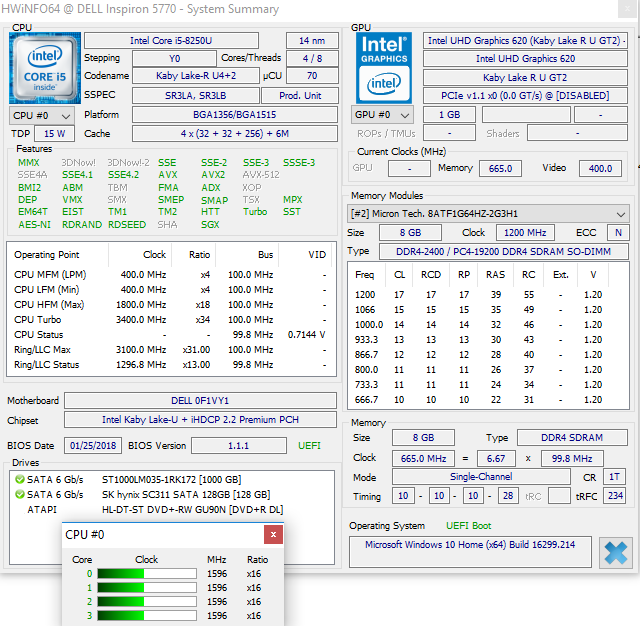Click the BGA1356/BGA1515 platform field
The height and width of the screenshot is (626, 640).
pyautogui.click(x=235, y=114)
